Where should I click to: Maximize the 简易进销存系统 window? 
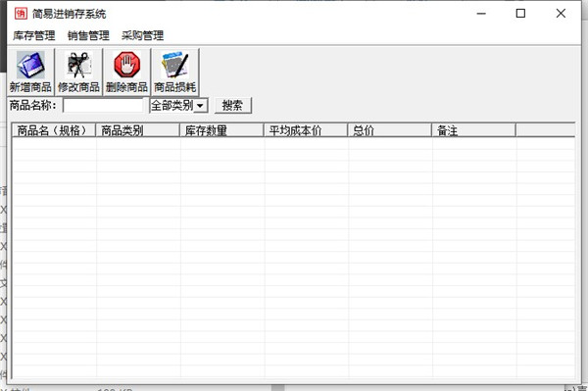point(520,14)
